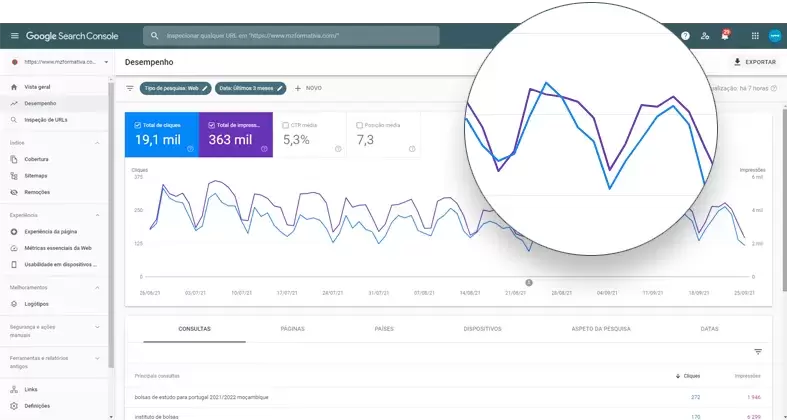Click the Inspeção de URLs magnifier icon
This screenshot has height=420, width=787.
pyautogui.click(x=14, y=120)
